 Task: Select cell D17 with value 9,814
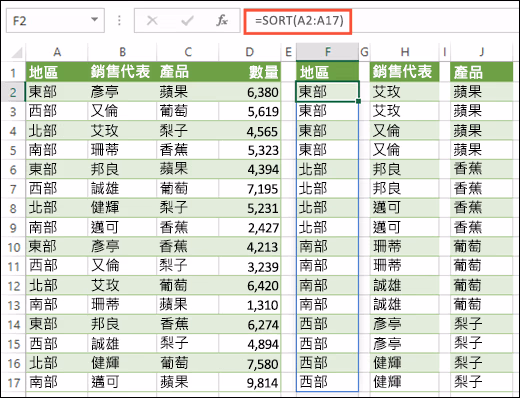pyautogui.click(x=250, y=383)
